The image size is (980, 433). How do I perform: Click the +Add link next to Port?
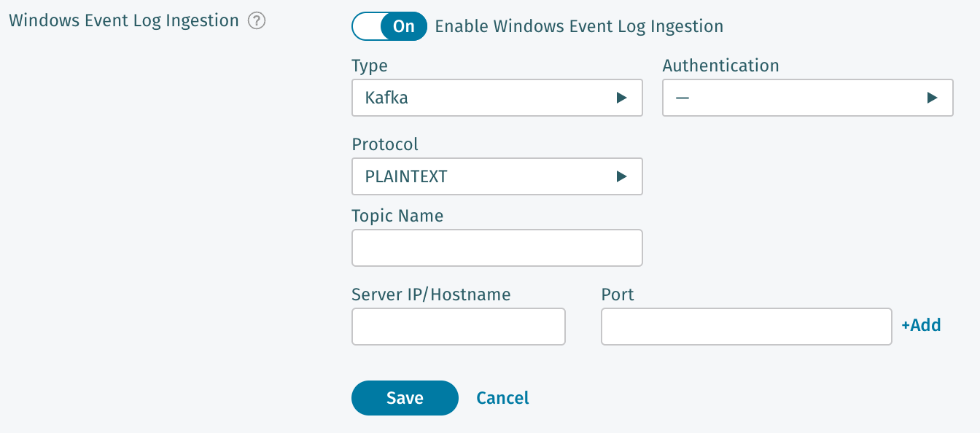tap(921, 325)
